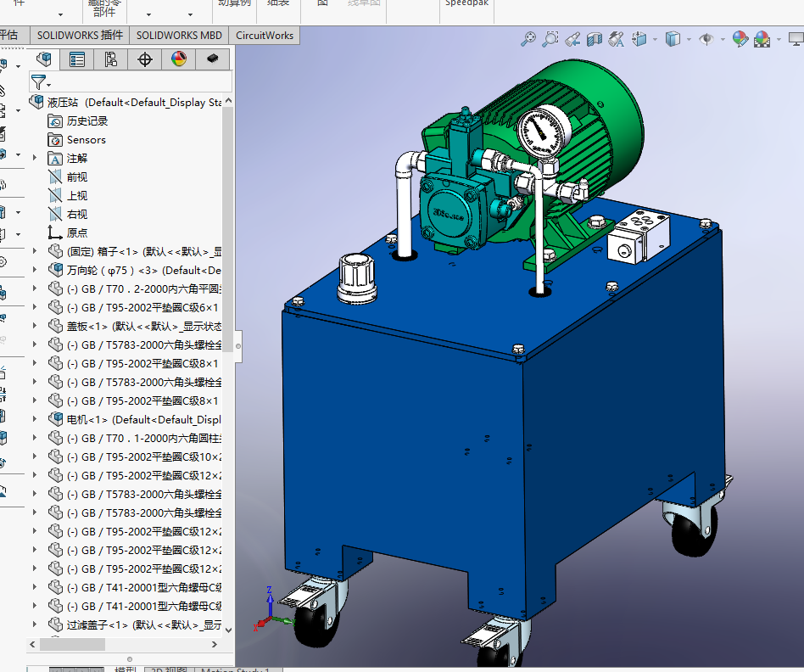Open Display Style dropdown arrow
804x672 pixels.
pyautogui.click(x=689, y=40)
